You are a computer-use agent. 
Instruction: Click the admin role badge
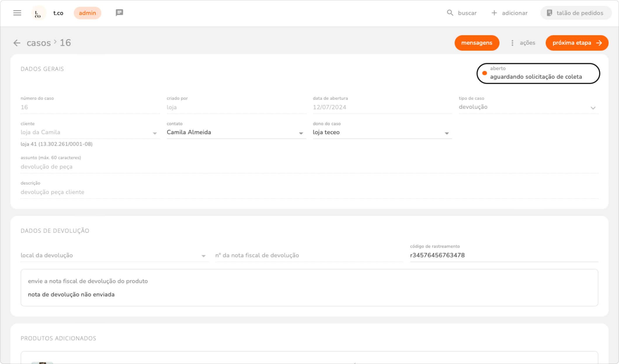pyautogui.click(x=87, y=13)
